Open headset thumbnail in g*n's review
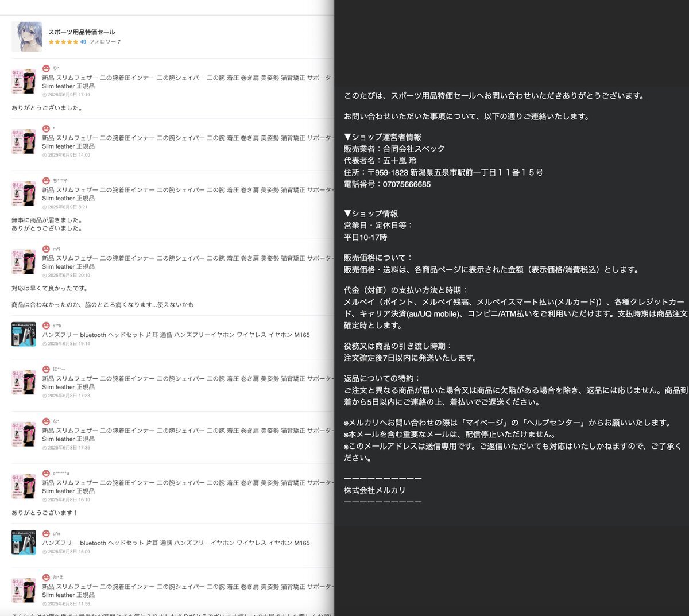The height and width of the screenshot is (616, 689). (x=24, y=543)
